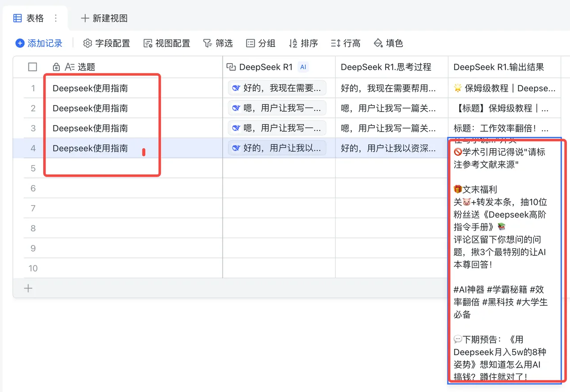The image size is (570, 392).
Task: Open the 表格 tab options dots
Action: tap(56, 18)
